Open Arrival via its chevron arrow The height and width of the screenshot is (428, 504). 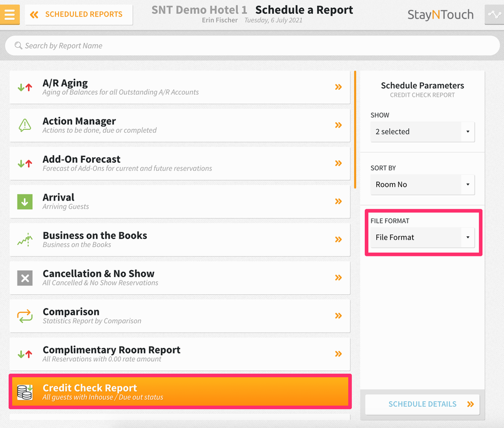[338, 201]
